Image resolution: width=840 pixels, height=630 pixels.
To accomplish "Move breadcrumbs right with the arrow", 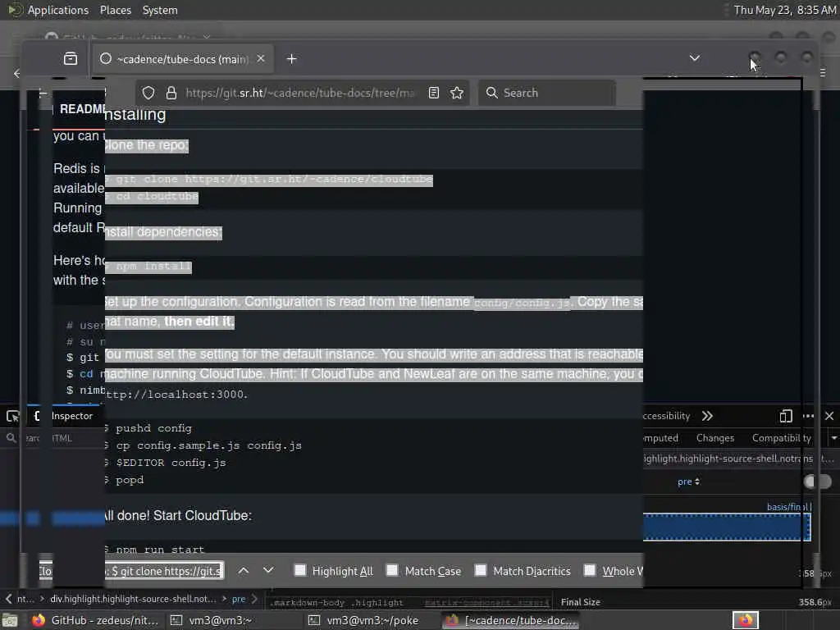I will [x=255, y=598].
